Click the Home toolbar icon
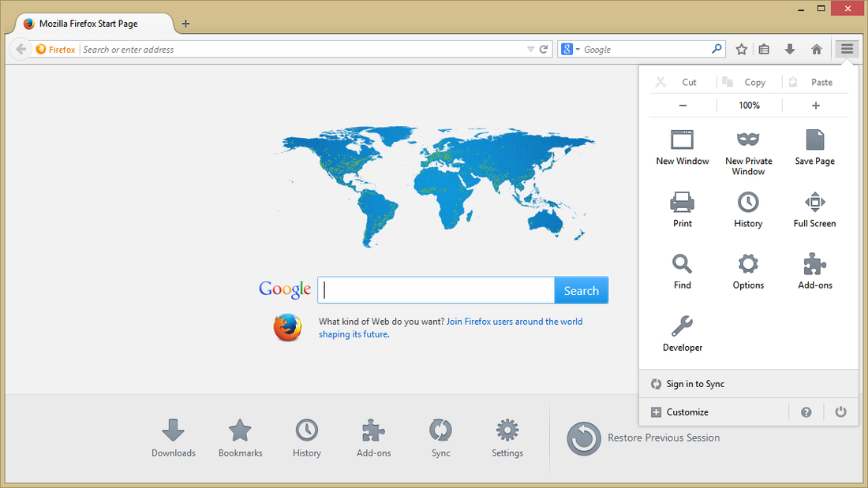This screenshot has width=868, height=488. (817, 49)
